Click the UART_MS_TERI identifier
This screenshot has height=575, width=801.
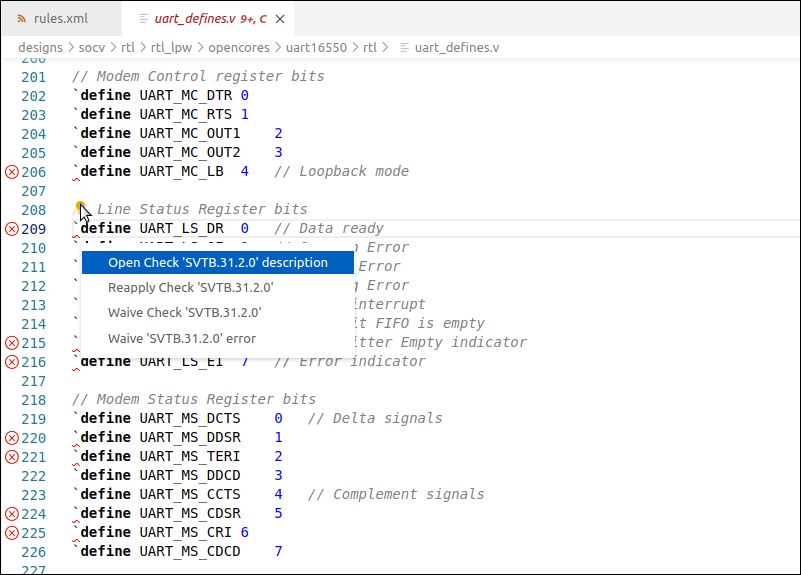(x=190, y=456)
